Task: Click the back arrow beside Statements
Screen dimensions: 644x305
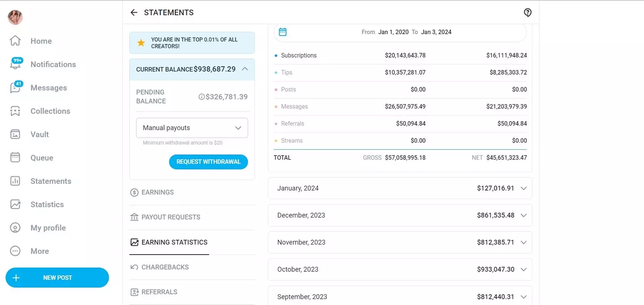Action: [134, 13]
